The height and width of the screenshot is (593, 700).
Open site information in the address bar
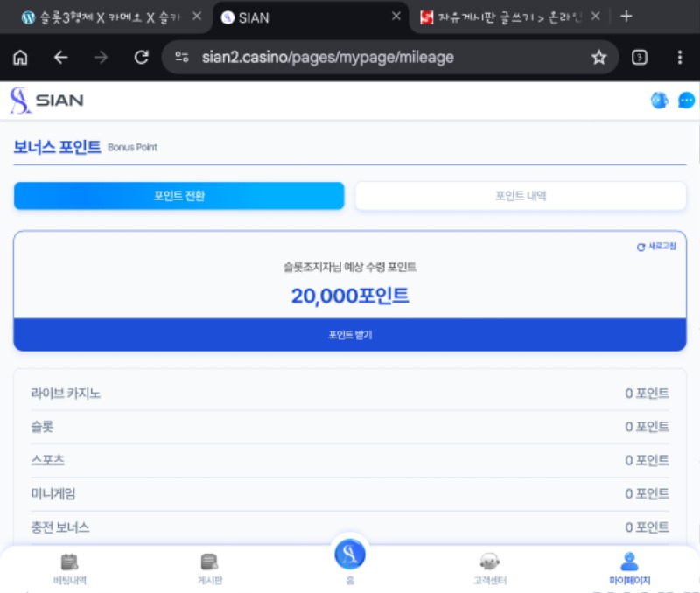click(x=181, y=58)
